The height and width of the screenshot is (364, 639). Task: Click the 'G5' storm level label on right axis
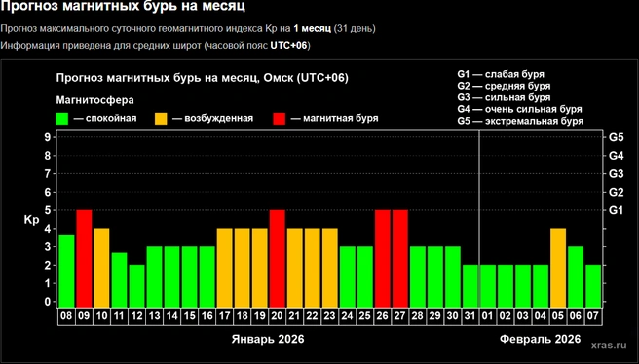pos(616,137)
